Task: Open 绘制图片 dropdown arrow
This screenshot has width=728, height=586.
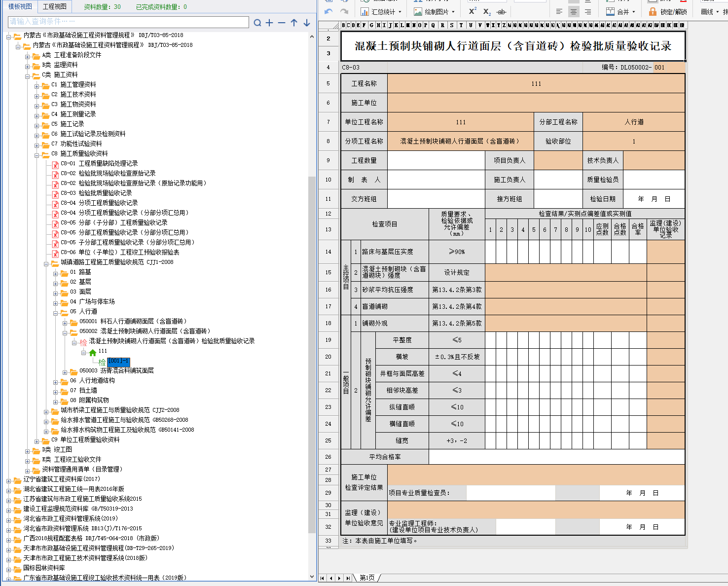Action: point(453,12)
